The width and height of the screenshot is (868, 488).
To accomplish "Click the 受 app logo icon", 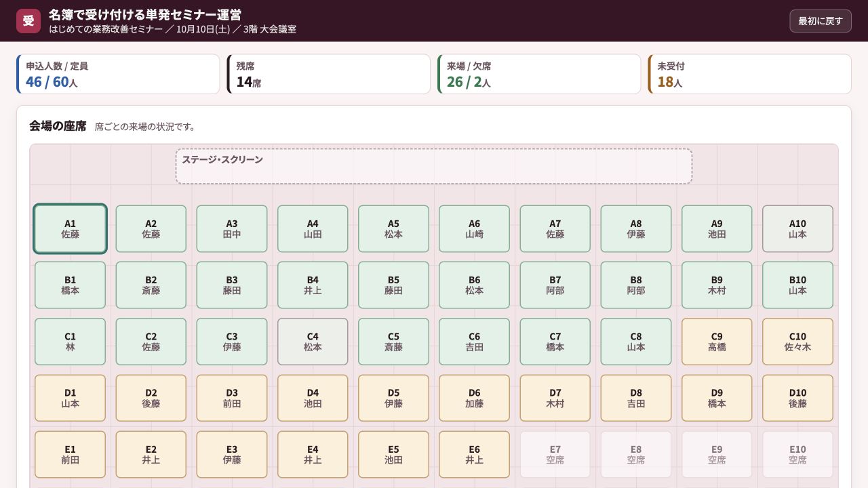I will 28,21.
